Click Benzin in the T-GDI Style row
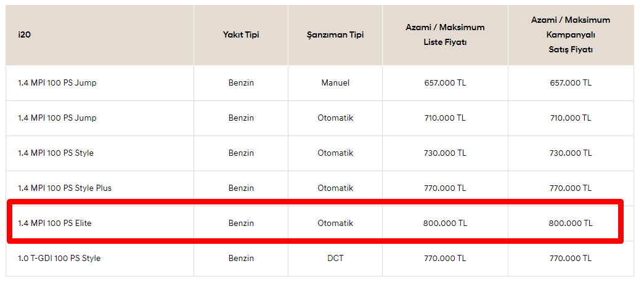This screenshot has height=282, width=644. pyautogui.click(x=241, y=258)
